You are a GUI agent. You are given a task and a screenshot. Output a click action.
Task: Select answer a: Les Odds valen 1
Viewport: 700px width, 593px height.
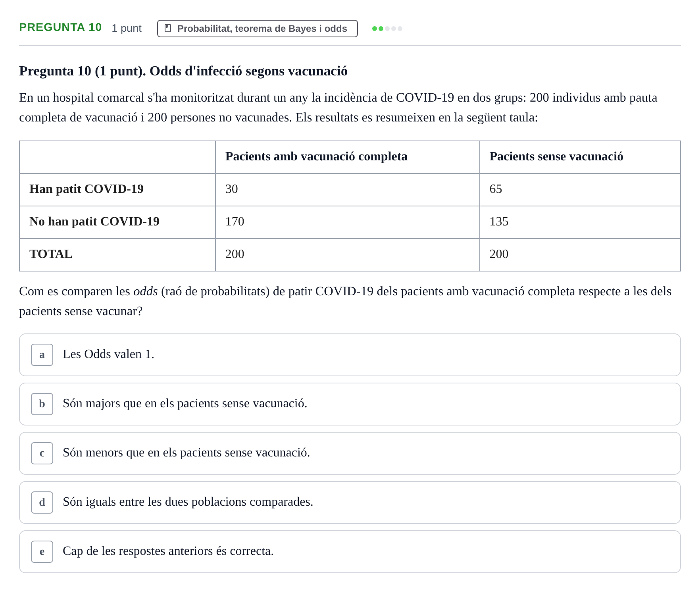(350, 355)
